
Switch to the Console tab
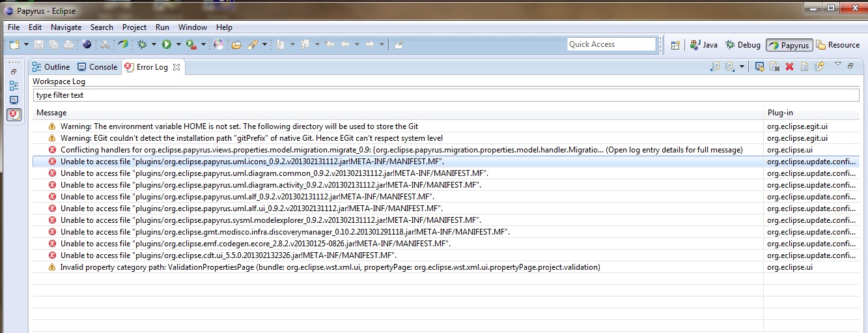[x=97, y=66]
